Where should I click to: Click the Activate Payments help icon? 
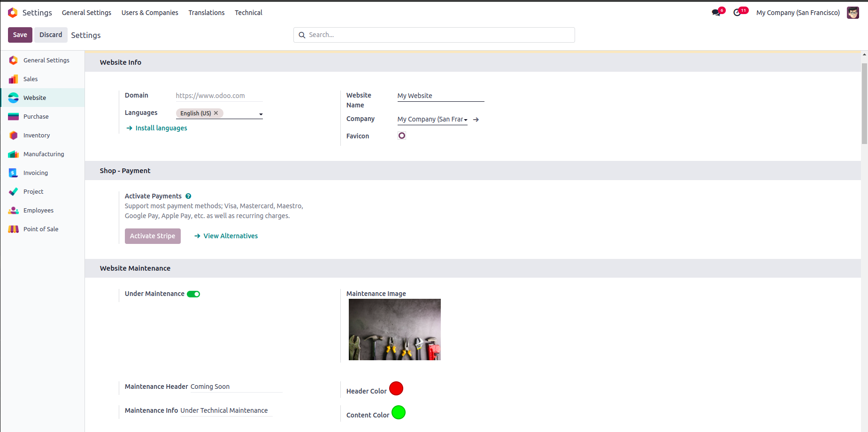[x=188, y=196]
